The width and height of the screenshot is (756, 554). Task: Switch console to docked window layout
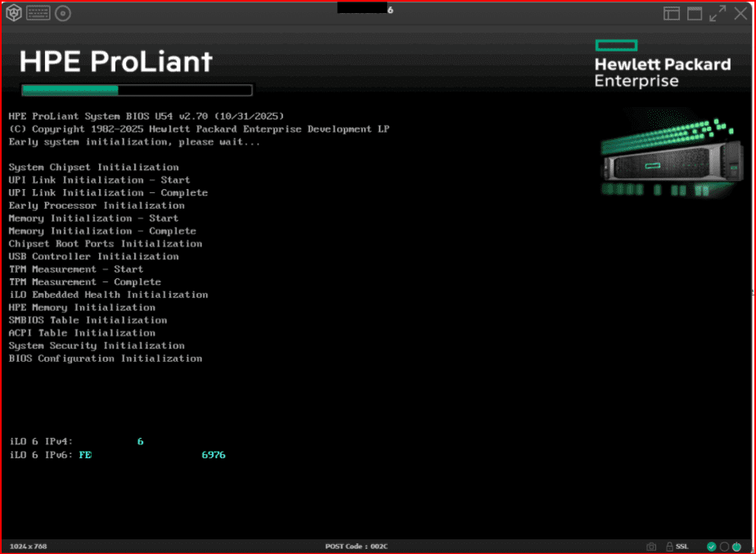(671, 13)
